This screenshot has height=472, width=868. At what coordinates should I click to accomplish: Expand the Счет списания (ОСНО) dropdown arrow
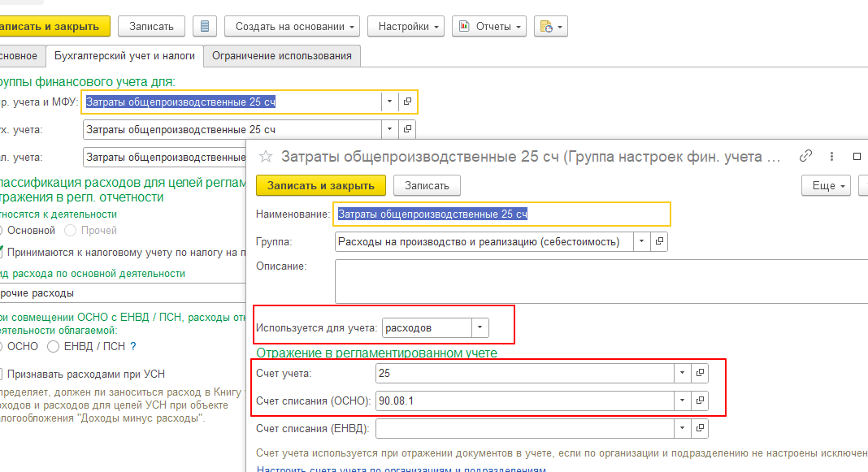682,400
